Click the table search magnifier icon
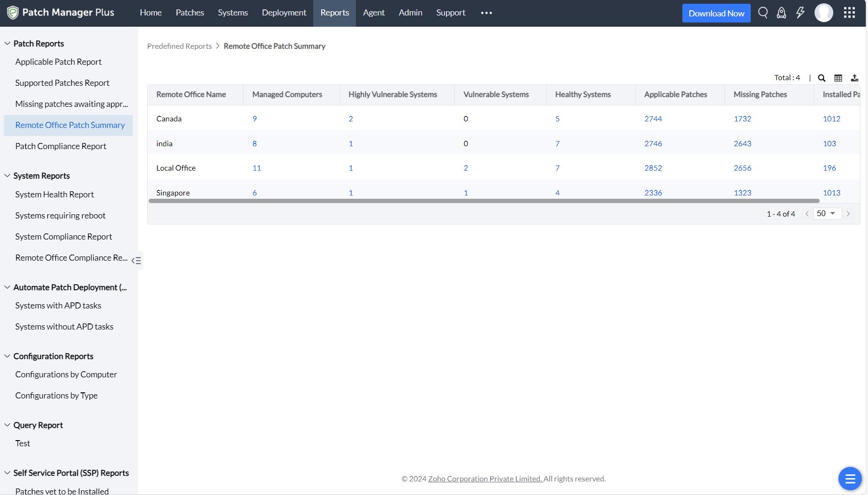Image resolution: width=868 pixels, height=495 pixels. 822,78
